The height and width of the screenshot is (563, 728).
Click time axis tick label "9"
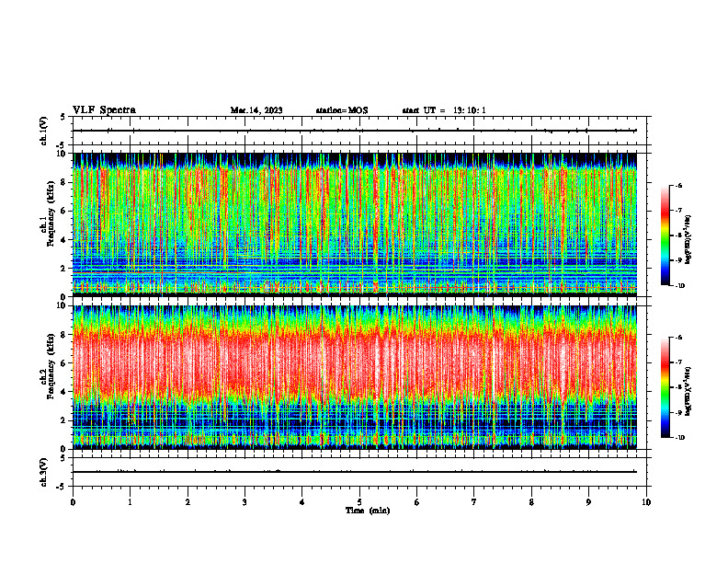[x=588, y=502]
